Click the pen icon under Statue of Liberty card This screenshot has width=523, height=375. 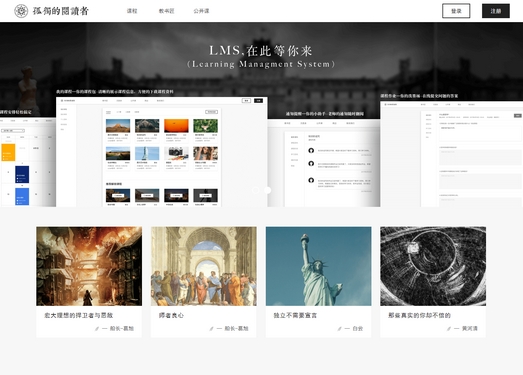coord(339,329)
